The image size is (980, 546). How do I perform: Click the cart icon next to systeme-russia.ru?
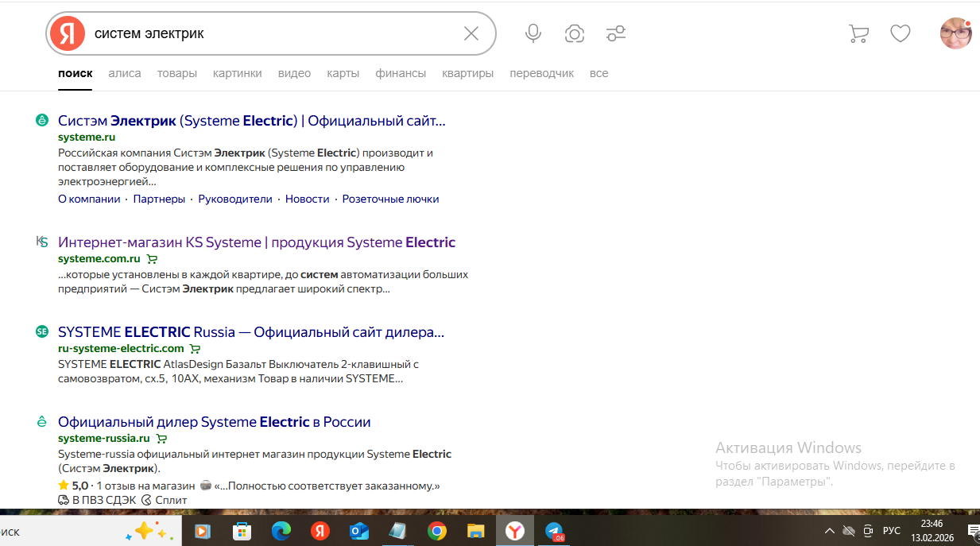(161, 439)
